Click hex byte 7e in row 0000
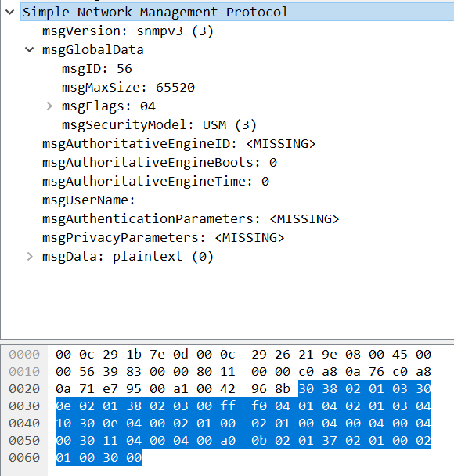Image resolution: width=454 pixels, height=476 pixels. 157,355
